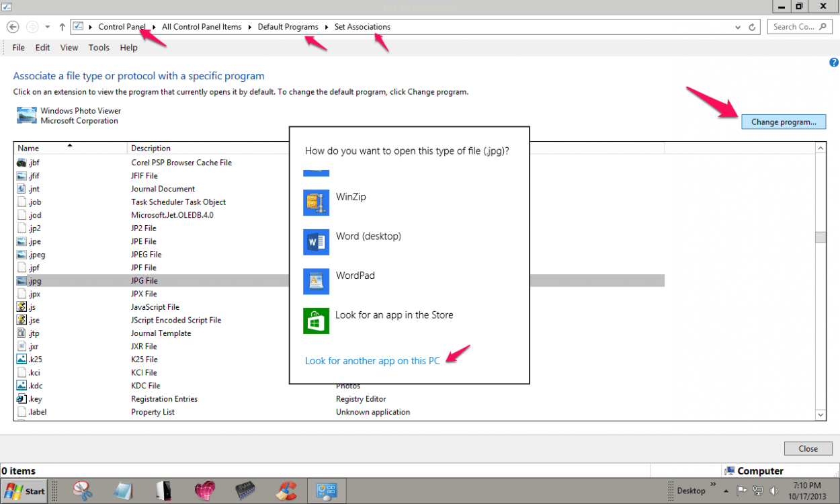This screenshot has width=840, height=504.
Task: Show hidden icons with the tray arrow
Action: click(x=726, y=491)
